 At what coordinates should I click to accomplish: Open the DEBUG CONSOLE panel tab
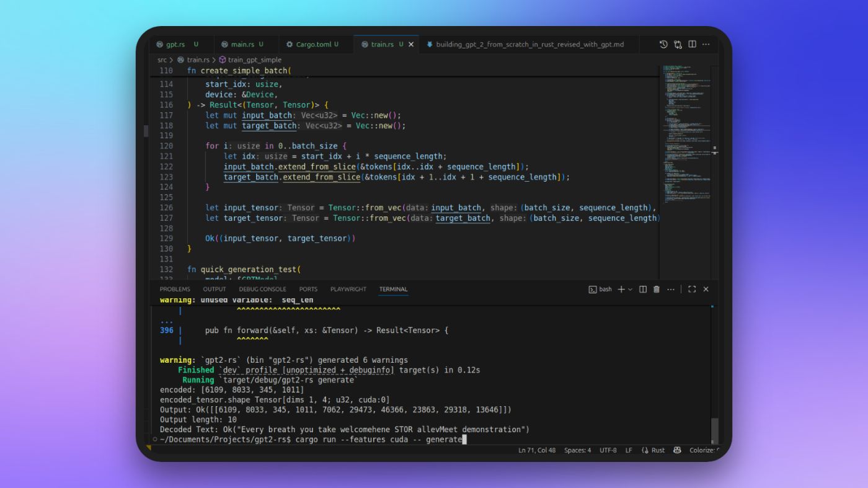262,290
